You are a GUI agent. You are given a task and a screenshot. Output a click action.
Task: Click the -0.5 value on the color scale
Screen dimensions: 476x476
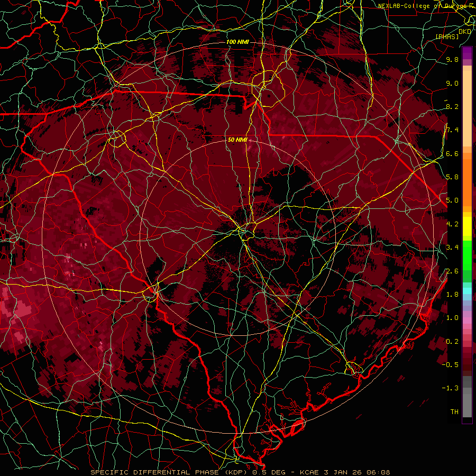click(x=450, y=365)
